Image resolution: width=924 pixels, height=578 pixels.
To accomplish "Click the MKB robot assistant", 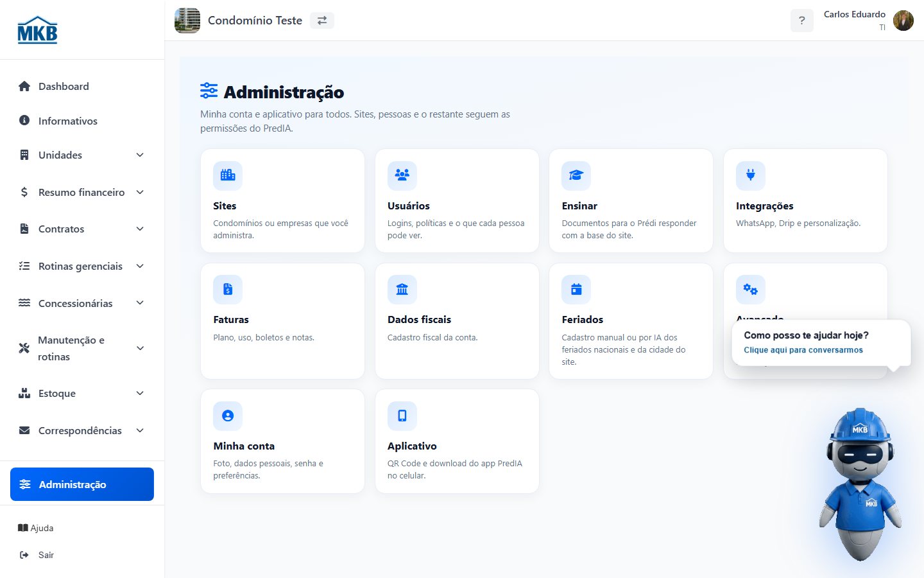I will [x=860, y=483].
